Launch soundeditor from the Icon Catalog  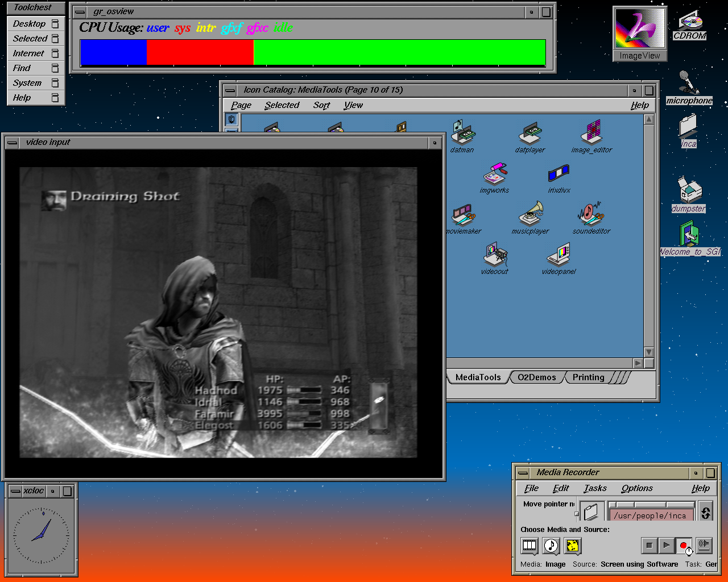pyautogui.click(x=591, y=214)
